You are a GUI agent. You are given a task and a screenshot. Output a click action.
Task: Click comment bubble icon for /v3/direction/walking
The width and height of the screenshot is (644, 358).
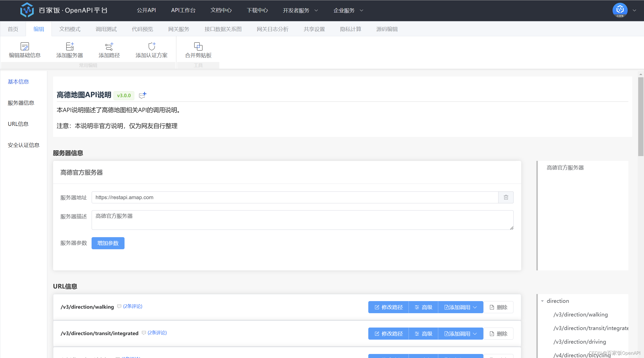pos(119,306)
